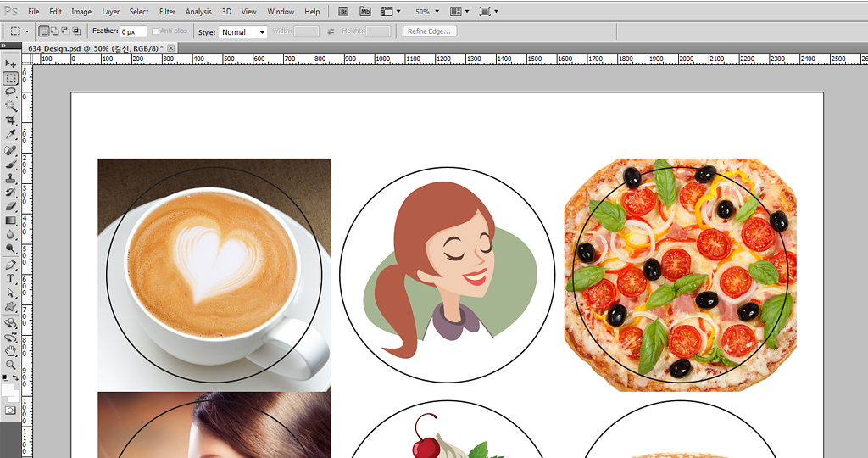Toggle the Anti-alias checkbox
This screenshot has width=868, height=458.
(156, 31)
